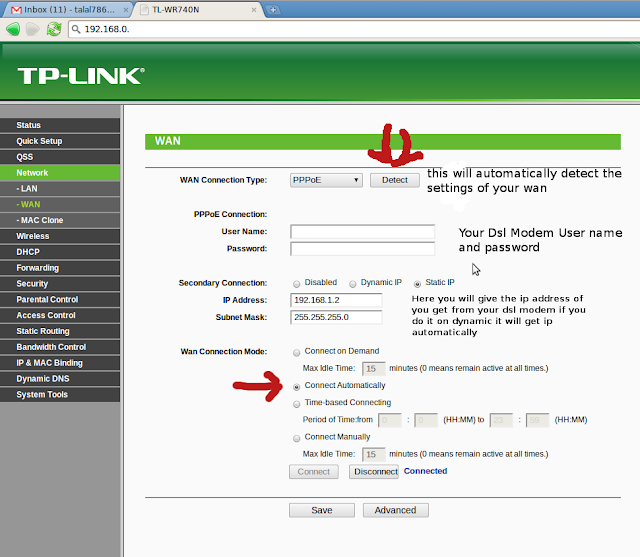This screenshot has height=557, width=640.
Task: Select the TL-WR740N tab
Action: coord(198,9)
